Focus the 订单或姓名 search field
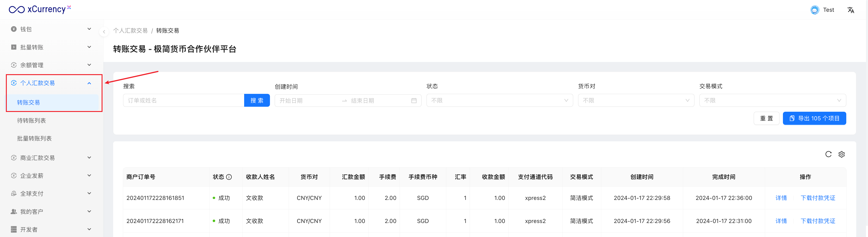This screenshot has height=237, width=868. coord(184,100)
